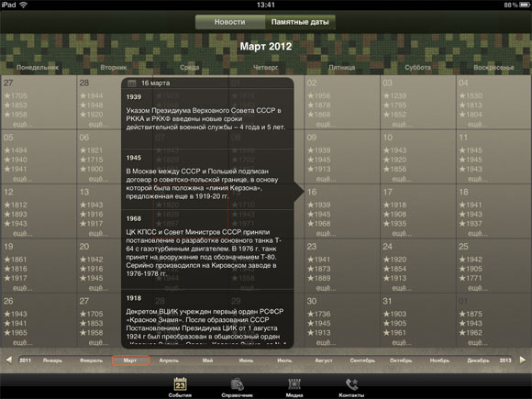Open the Контакты phone icon
Image resolution: width=532 pixels, height=399 pixels.
(352, 384)
